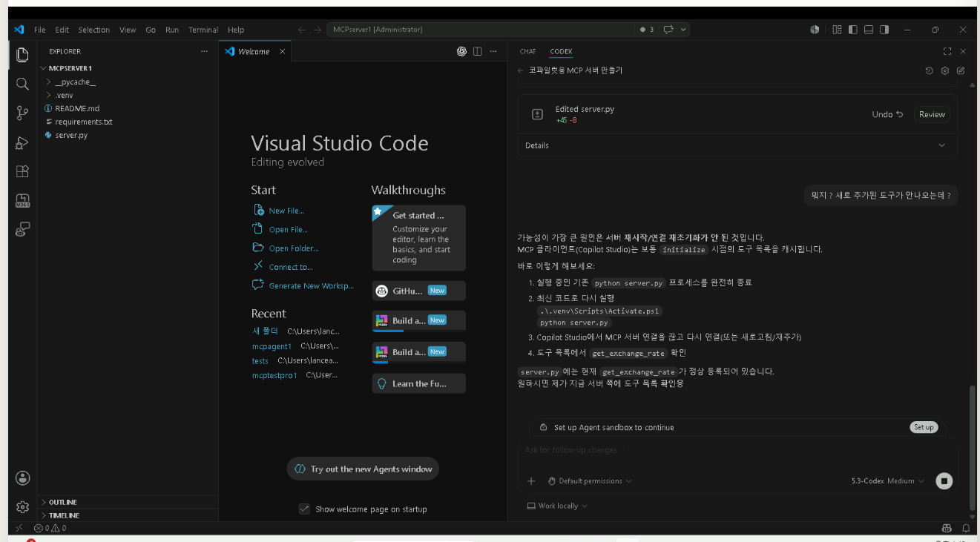Click Generate New Workspace link
This screenshot has height=542, width=980.
(303, 285)
